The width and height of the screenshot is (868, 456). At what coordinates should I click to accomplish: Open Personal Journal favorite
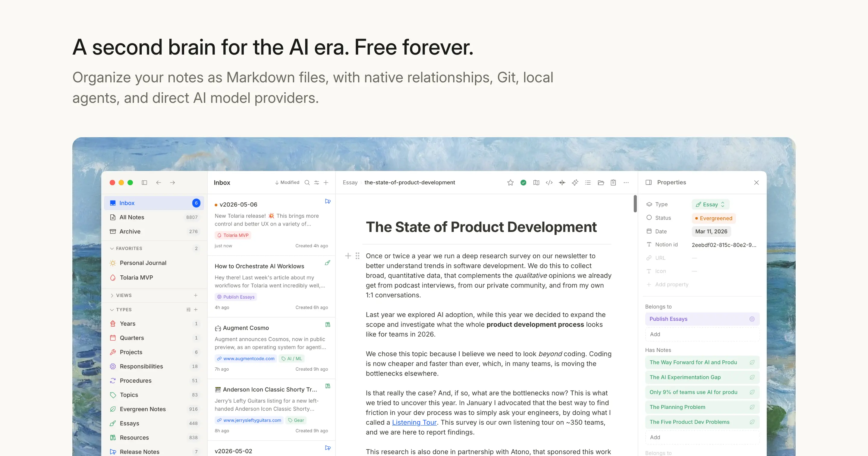(154, 263)
